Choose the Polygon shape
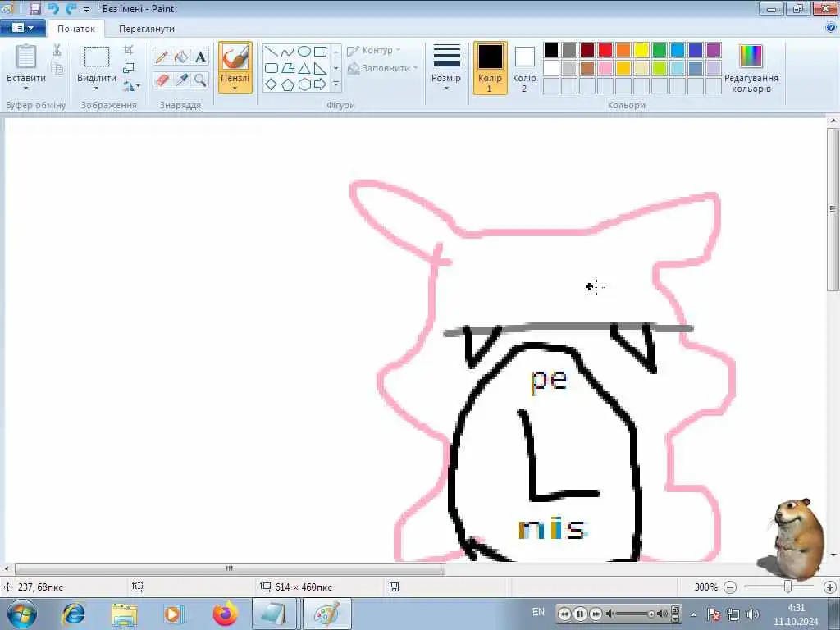Screen dimensions: 840x630 pyautogui.click(x=288, y=68)
